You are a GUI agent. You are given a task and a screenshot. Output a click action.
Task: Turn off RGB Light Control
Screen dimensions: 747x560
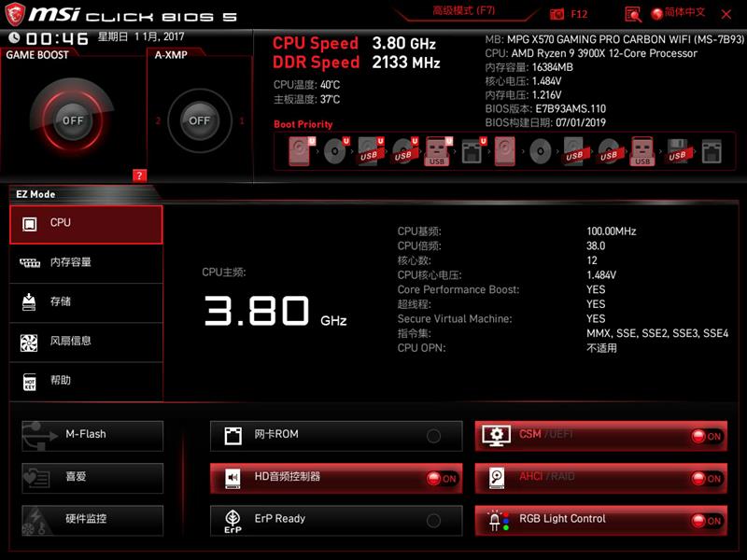point(707,520)
